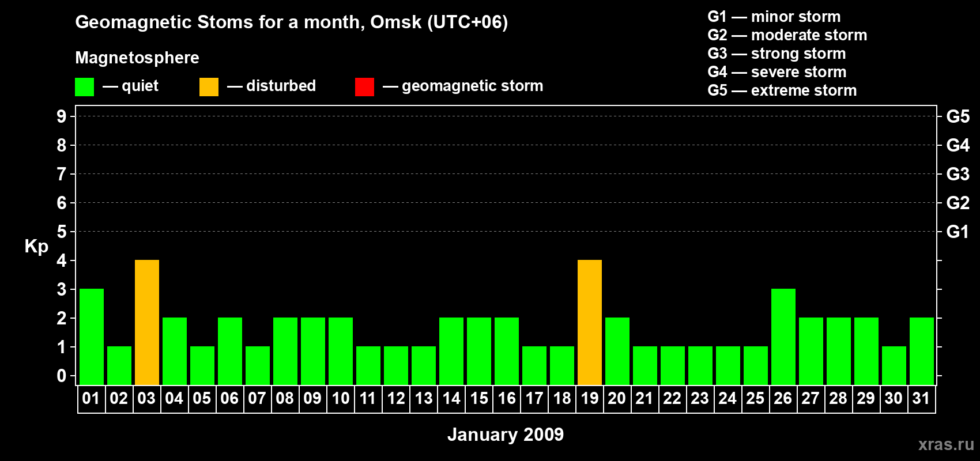
Task: Click the 'G4' right-axis label
Action: pos(958,145)
